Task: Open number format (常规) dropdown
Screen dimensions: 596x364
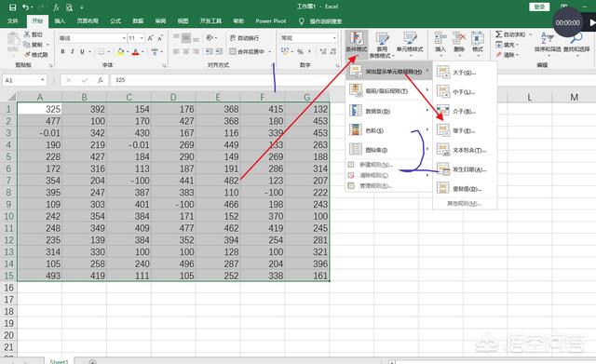Action: coord(334,38)
